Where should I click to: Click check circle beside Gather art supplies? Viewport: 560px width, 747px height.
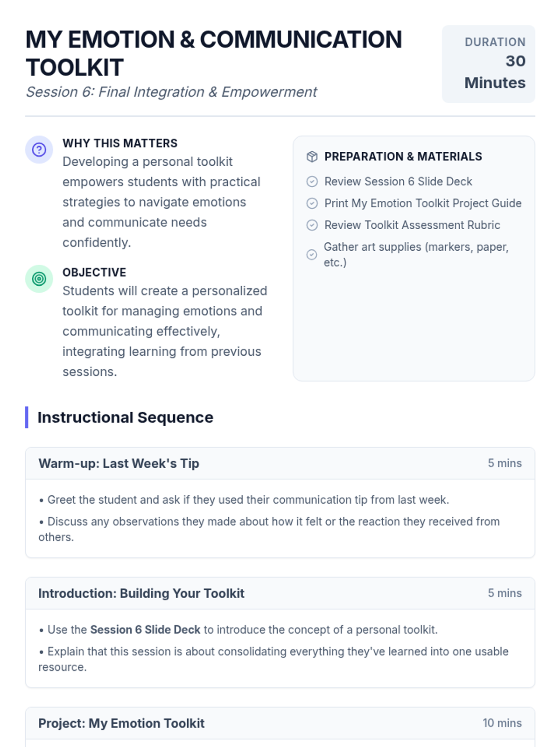click(312, 254)
